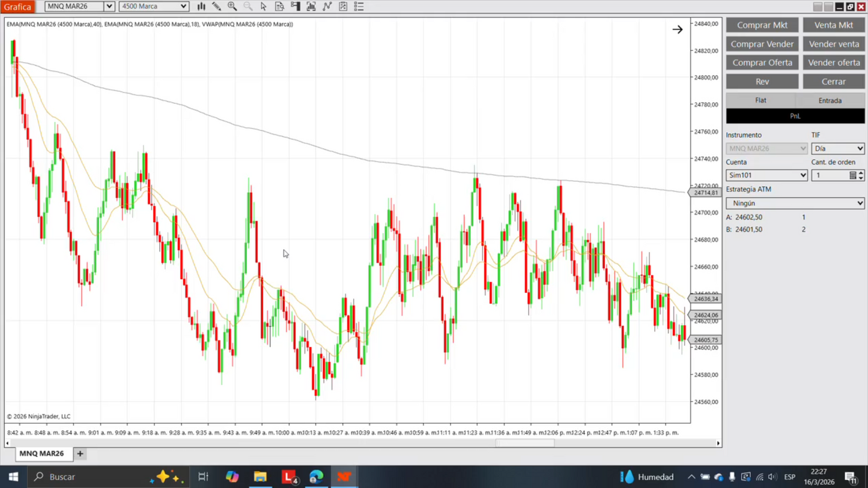
Task: Toggle the Chart Trader panel icon
Action: 296,7
